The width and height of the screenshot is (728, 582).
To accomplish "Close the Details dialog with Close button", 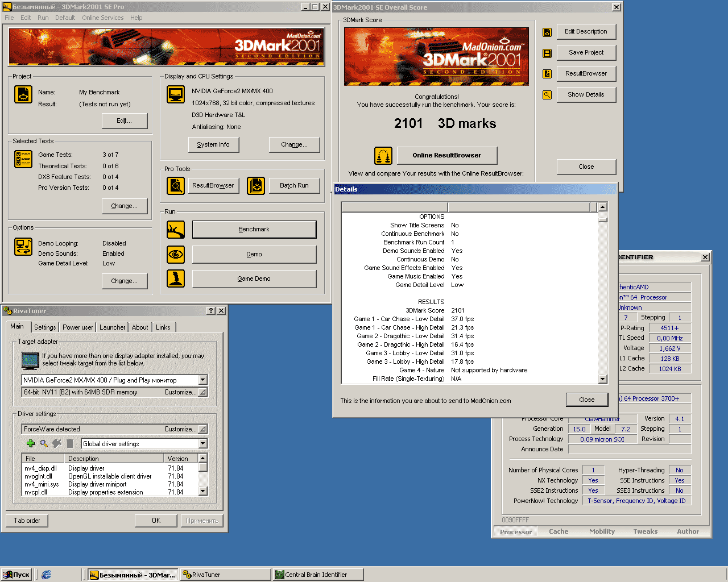I will (587, 400).
